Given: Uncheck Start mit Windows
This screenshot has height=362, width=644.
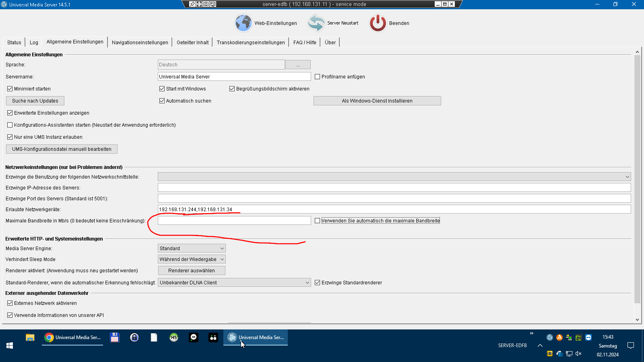Looking at the screenshot, I should pos(162,89).
